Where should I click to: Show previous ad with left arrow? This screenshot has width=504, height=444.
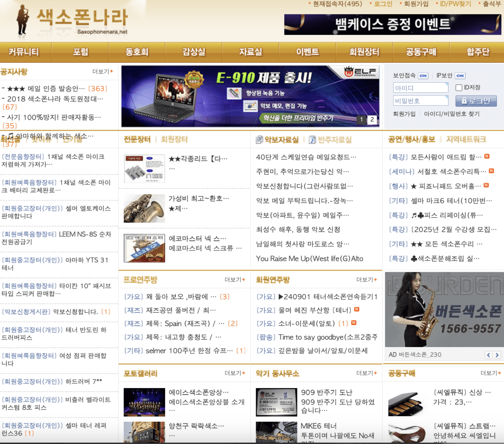coord(488,355)
